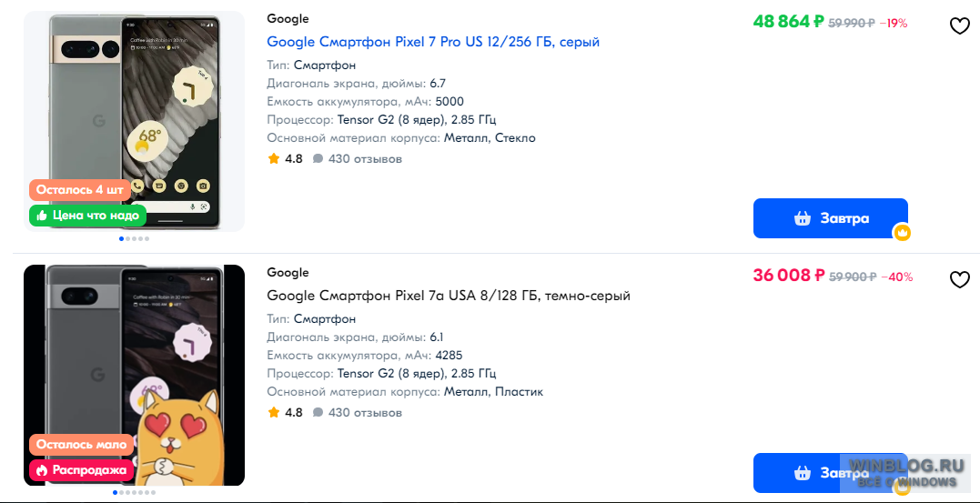The height and width of the screenshot is (503, 980).
Task: Click the Pixel 7 Pro product photo
Action: coord(134,121)
